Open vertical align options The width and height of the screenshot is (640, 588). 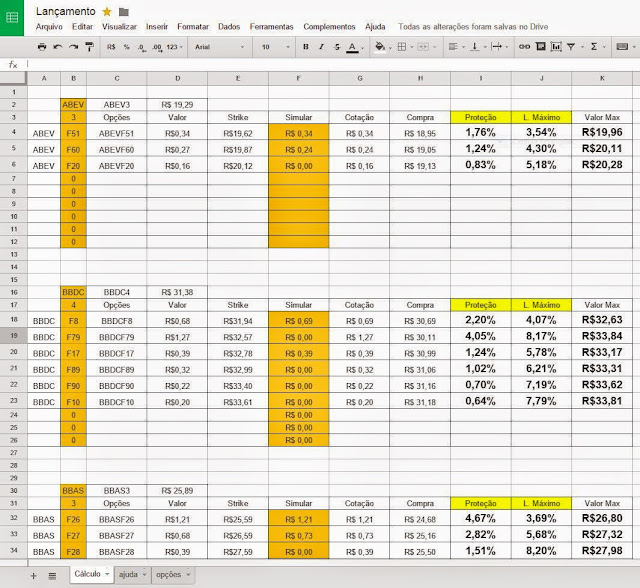pos(474,47)
